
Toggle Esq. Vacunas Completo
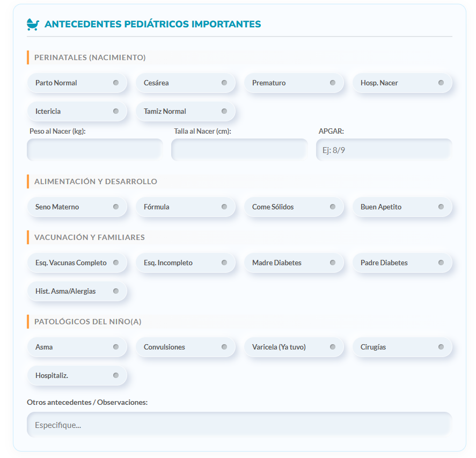77,263
